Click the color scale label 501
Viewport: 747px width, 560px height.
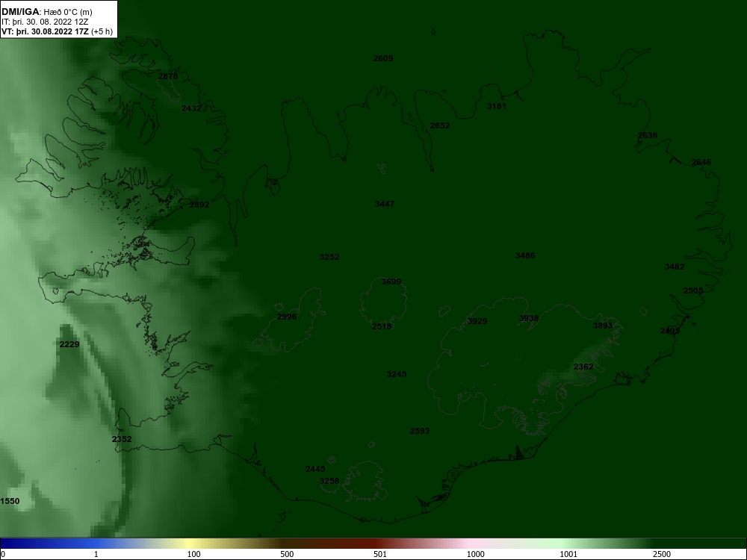pyautogui.click(x=380, y=554)
